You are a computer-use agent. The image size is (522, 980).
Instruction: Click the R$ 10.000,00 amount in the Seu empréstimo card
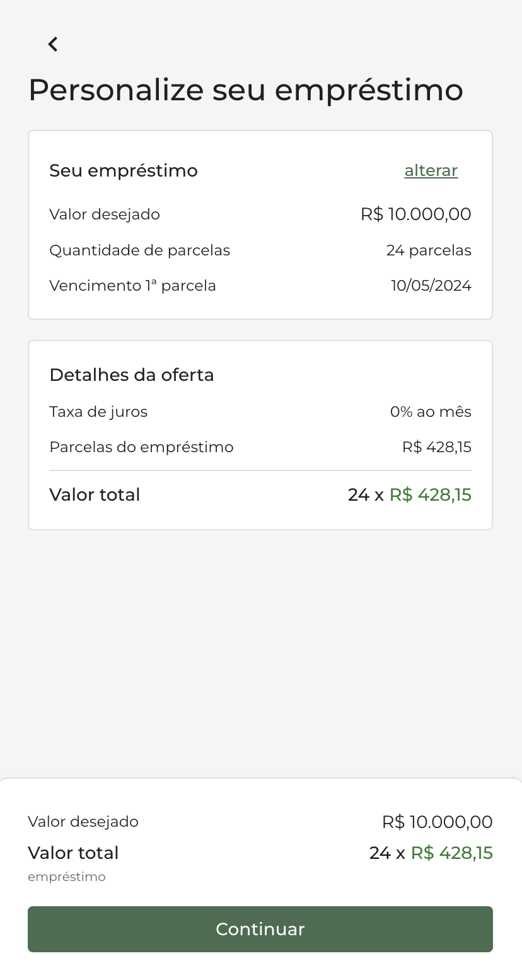415,214
